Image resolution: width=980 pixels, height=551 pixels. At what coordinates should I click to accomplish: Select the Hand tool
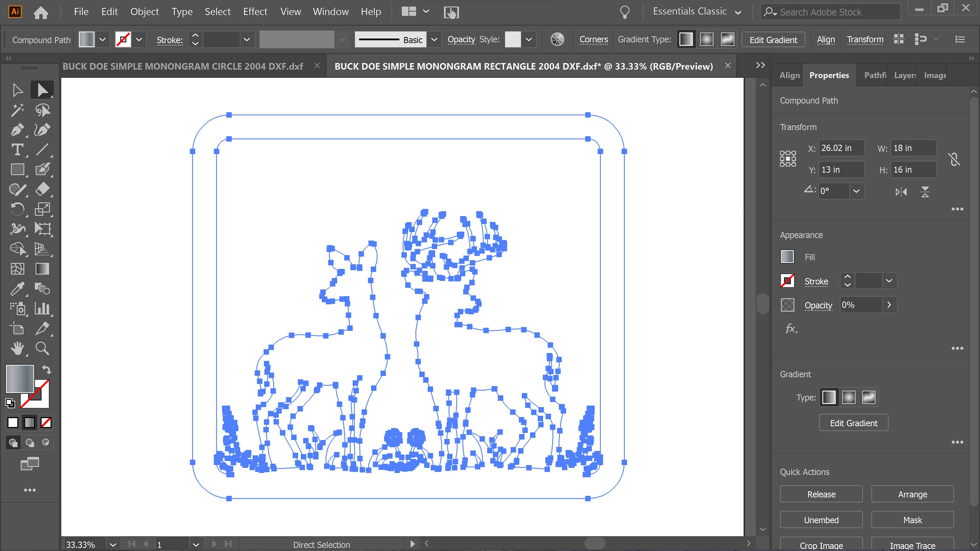pyautogui.click(x=17, y=348)
